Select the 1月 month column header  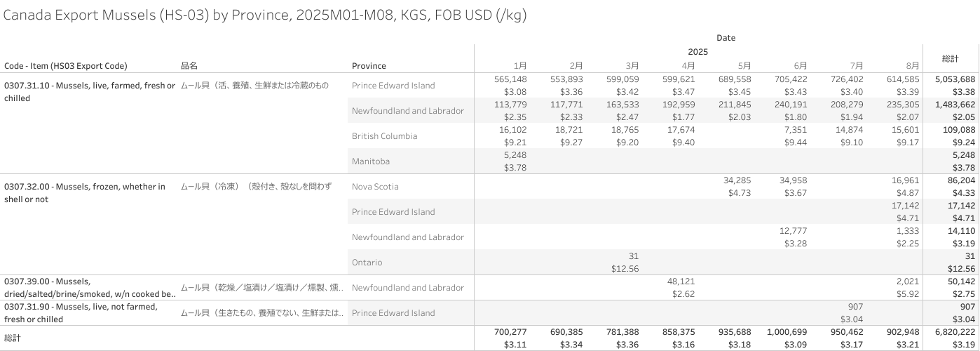[519, 66]
